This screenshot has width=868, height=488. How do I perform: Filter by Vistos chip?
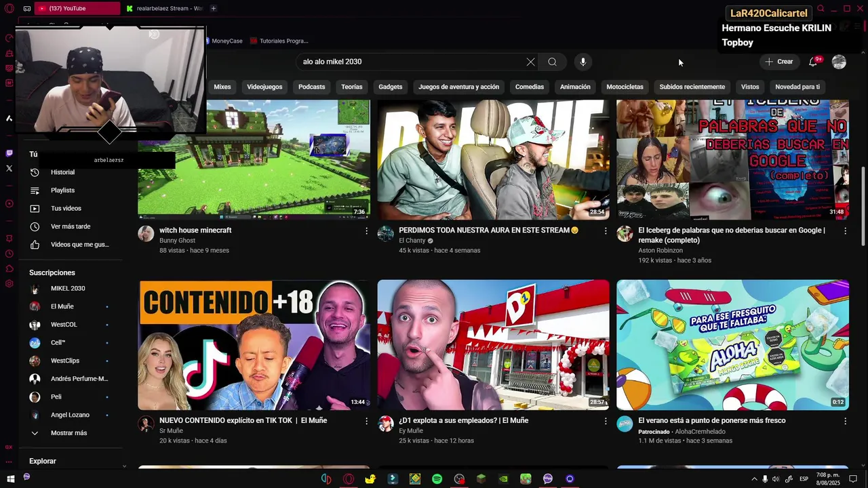coord(750,87)
